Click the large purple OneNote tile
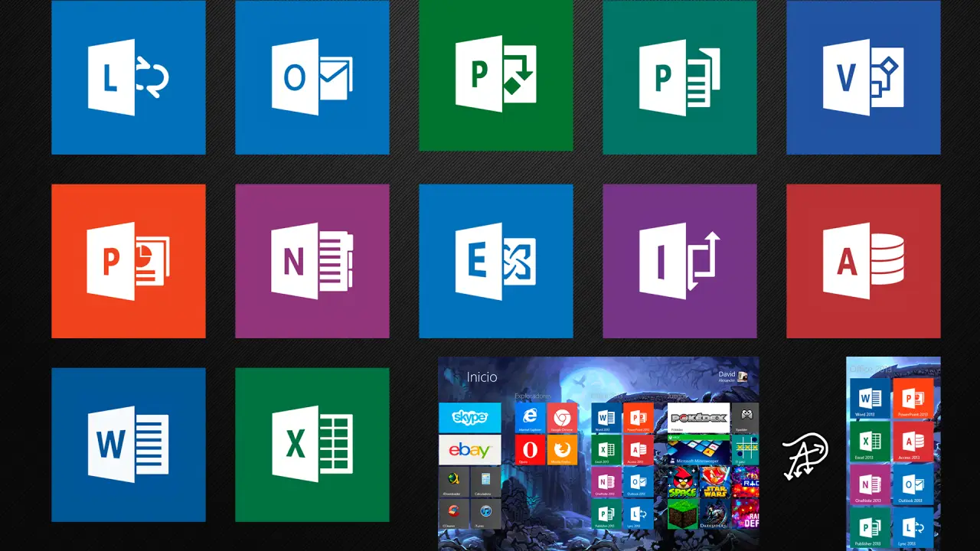 (x=312, y=261)
